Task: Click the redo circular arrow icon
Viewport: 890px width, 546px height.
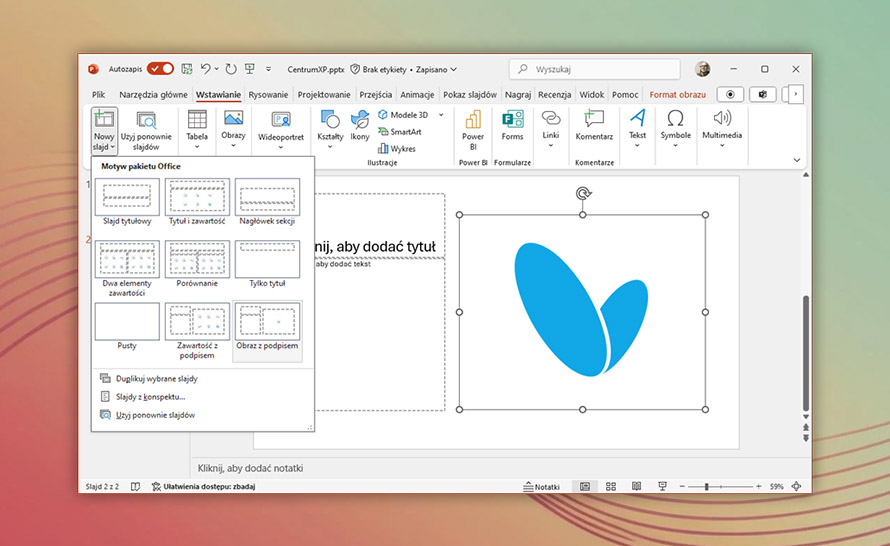Action: [230, 69]
